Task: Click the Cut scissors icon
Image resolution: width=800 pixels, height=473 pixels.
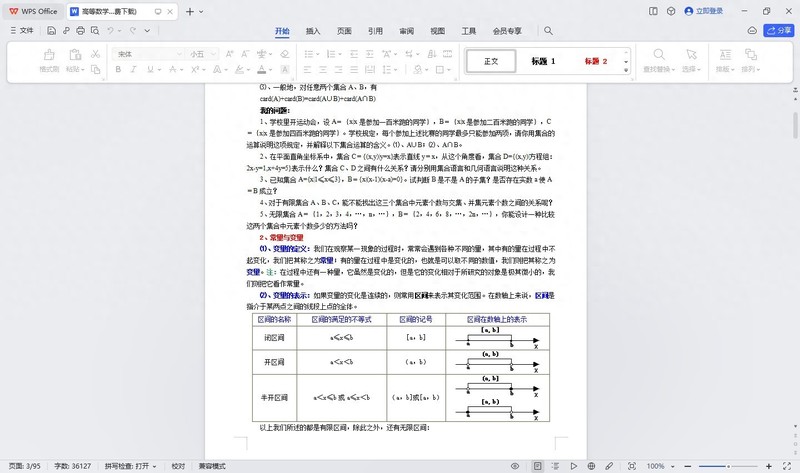Action: point(95,54)
